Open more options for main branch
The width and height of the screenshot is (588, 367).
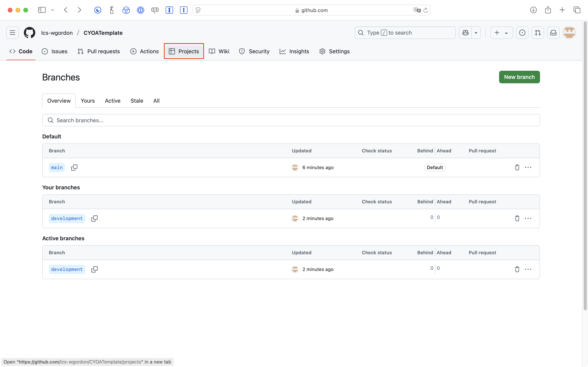click(x=528, y=168)
